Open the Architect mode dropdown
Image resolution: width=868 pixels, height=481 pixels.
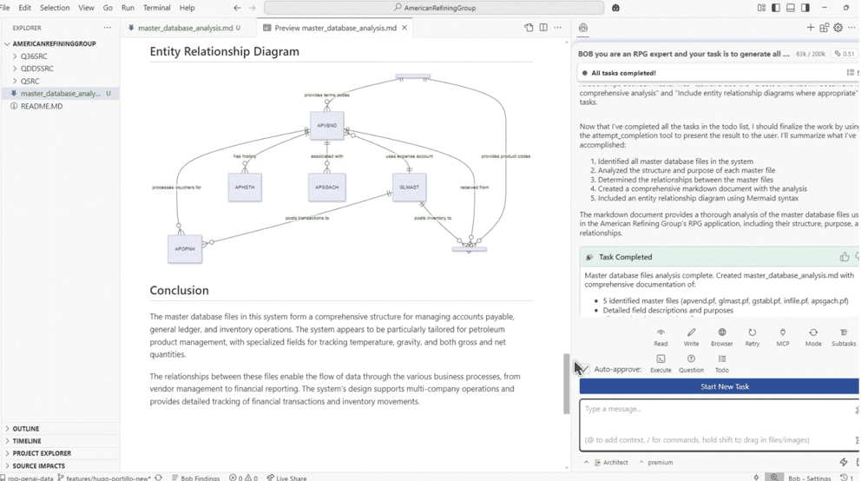(x=611, y=463)
